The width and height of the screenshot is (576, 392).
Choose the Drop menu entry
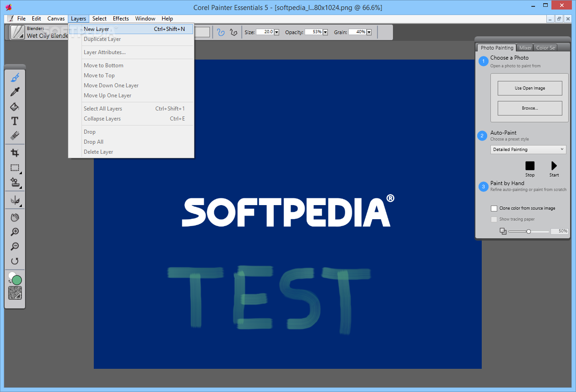click(x=131, y=132)
